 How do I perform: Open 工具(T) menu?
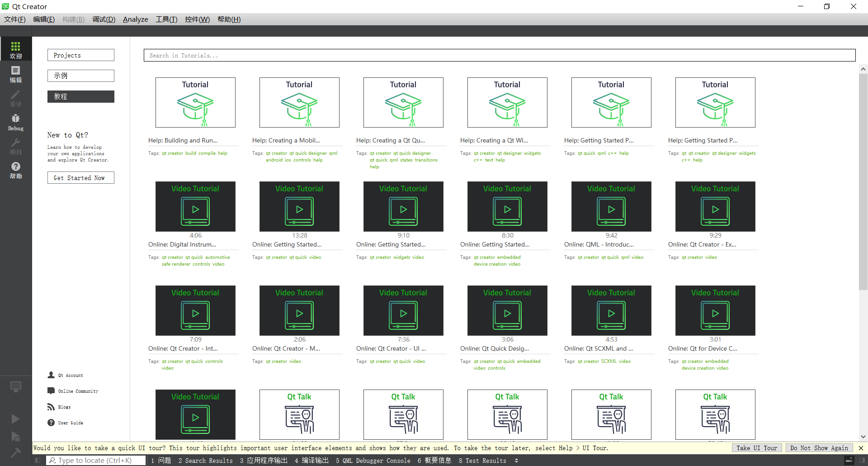(166, 19)
